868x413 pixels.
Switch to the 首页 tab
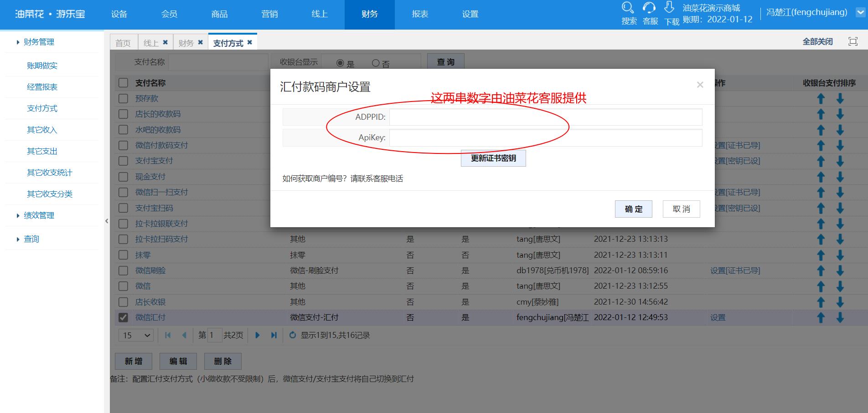(123, 43)
